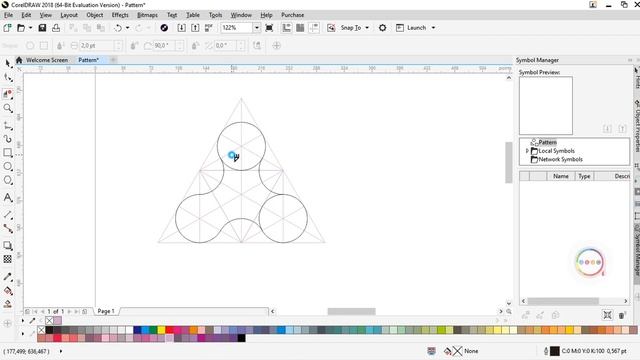This screenshot has width=640, height=360.
Task: Click the Undo arrow button
Action: [118, 28]
